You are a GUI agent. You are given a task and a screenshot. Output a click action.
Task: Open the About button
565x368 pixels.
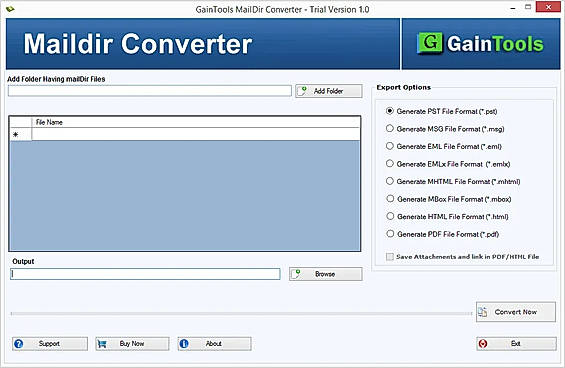(x=214, y=344)
